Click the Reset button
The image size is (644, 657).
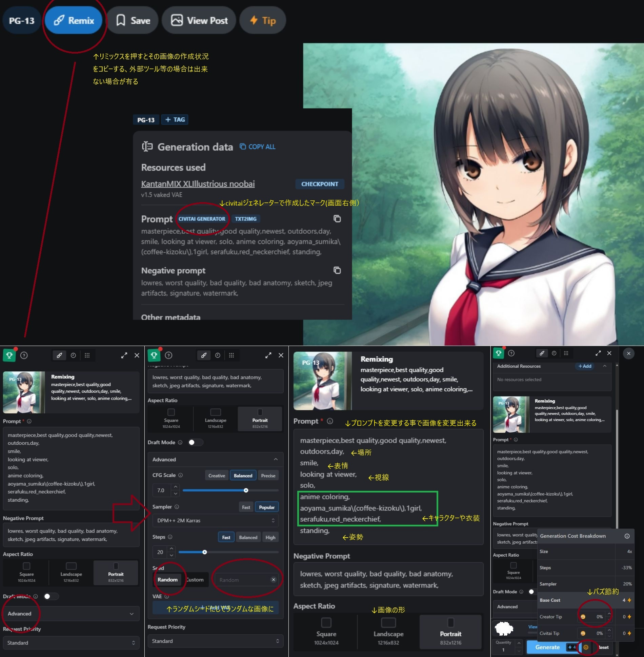click(603, 647)
